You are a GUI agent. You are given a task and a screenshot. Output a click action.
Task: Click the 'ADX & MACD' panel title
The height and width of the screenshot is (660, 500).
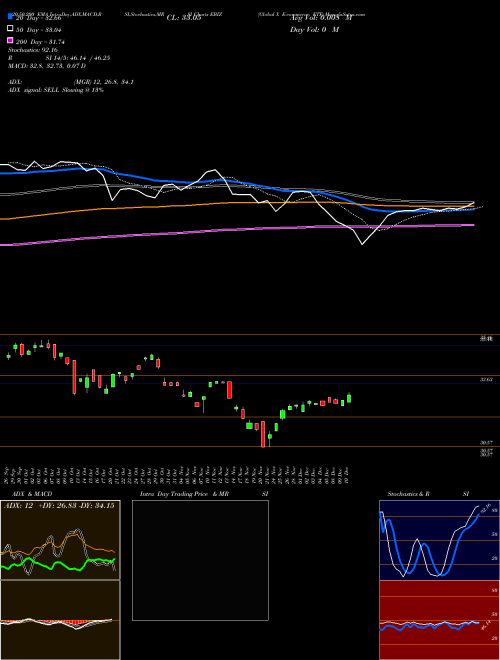tap(32, 494)
